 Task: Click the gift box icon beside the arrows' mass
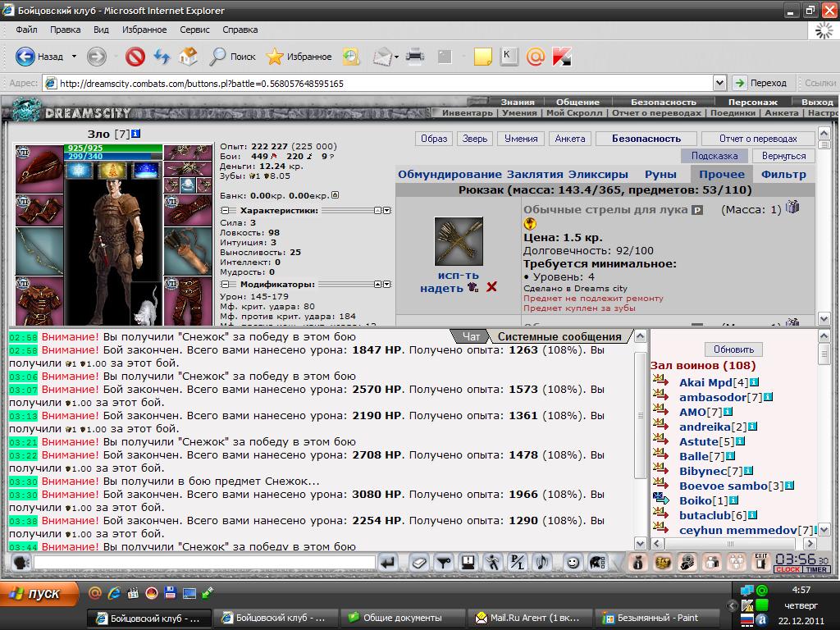click(x=792, y=208)
